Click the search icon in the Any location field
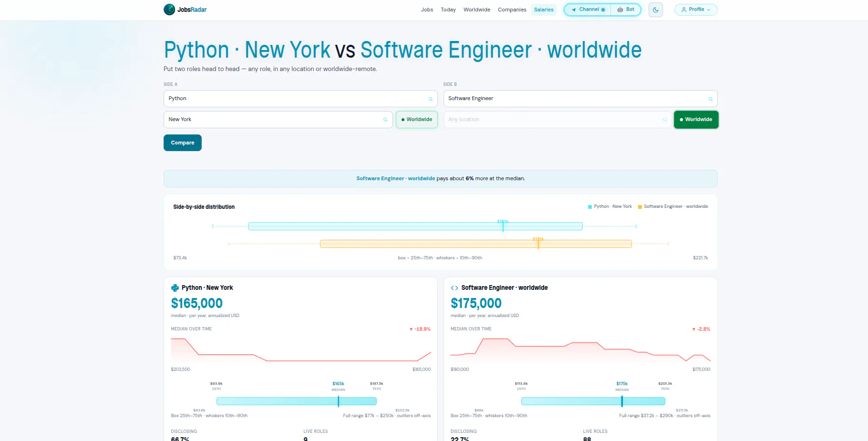Image resolution: width=868 pixels, height=441 pixels. tap(665, 120)
